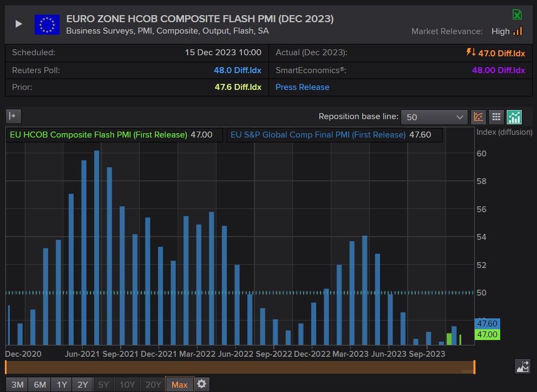The width and height of the screenshot is (537, 392).
Task: Click the collapse panel arrow icon
Action: tap(14, 116)
